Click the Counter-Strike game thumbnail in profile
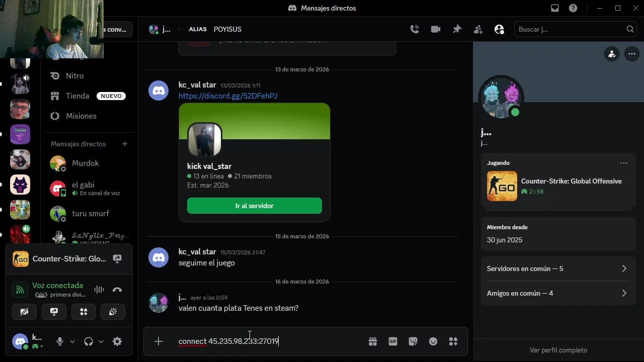Viewport: 644px width, 362px height. tap(502, 186)
